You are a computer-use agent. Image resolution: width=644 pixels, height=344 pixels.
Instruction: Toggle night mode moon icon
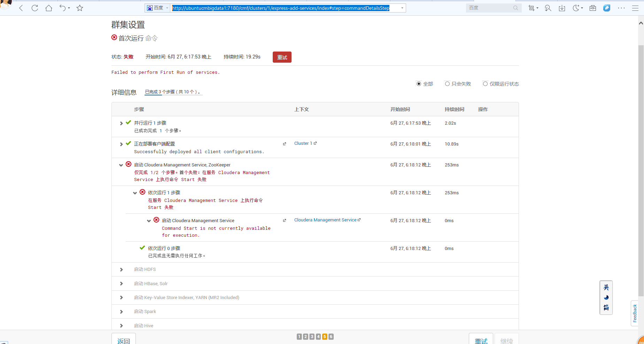(x=576, y=8)
